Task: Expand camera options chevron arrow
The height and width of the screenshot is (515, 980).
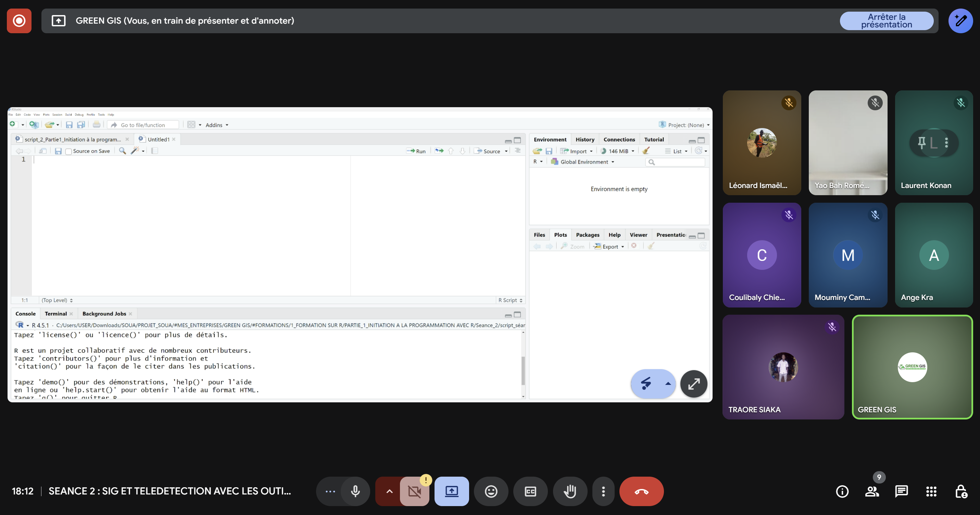Action: point(389,491)
